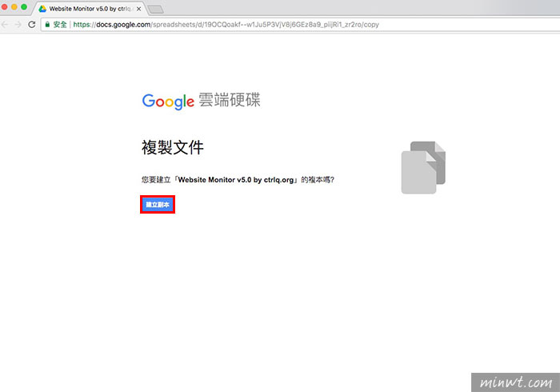
Task: Click the Google Drive favicon on the tab
Action: [42, 9]
